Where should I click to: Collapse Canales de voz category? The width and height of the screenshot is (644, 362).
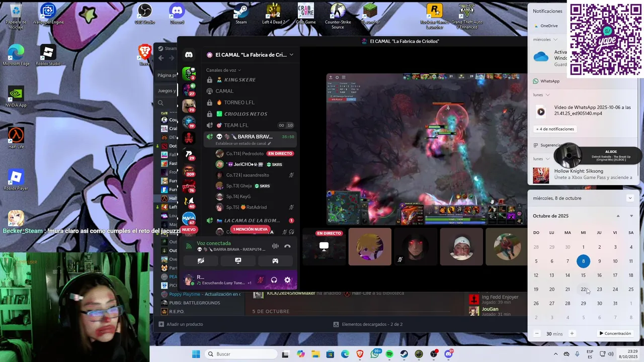(223, 70)
